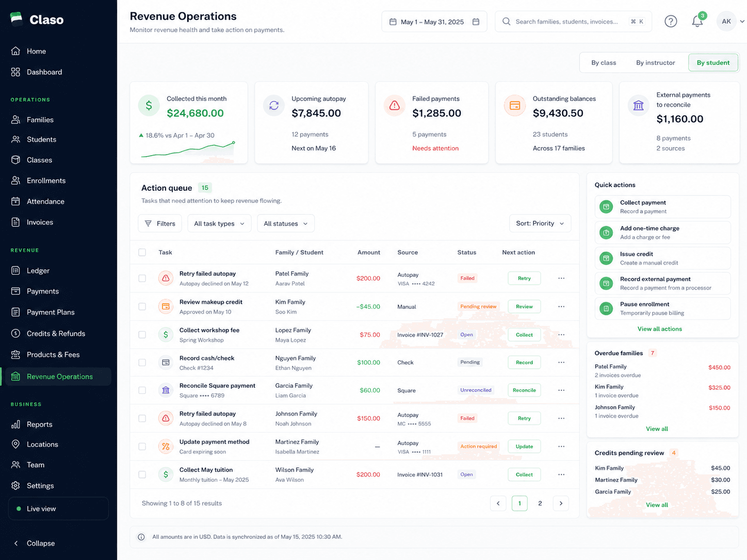The height and width of the screenshot is (560, 747).
Task: Open more options for Wilson Family row
Action: pyautogui.click(x=561, y=474)
